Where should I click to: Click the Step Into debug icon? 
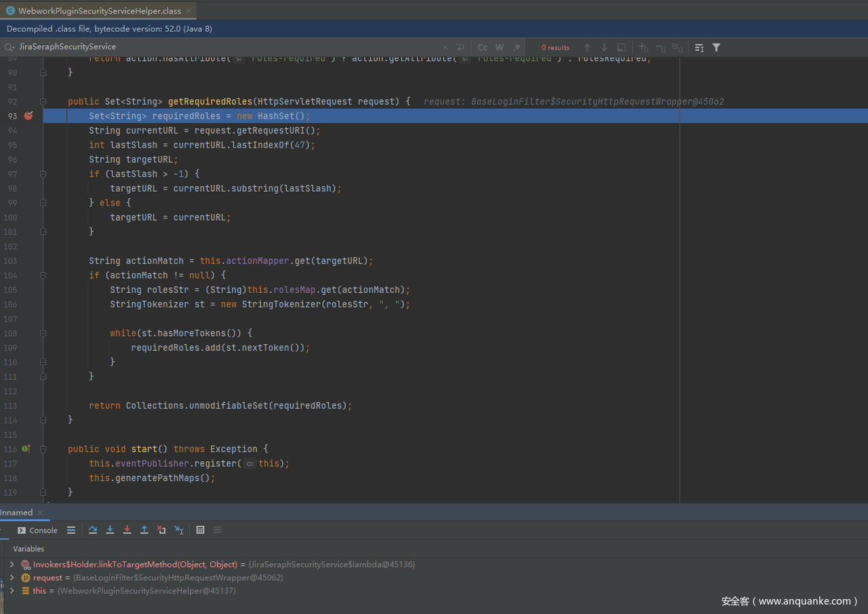(110, 530)
